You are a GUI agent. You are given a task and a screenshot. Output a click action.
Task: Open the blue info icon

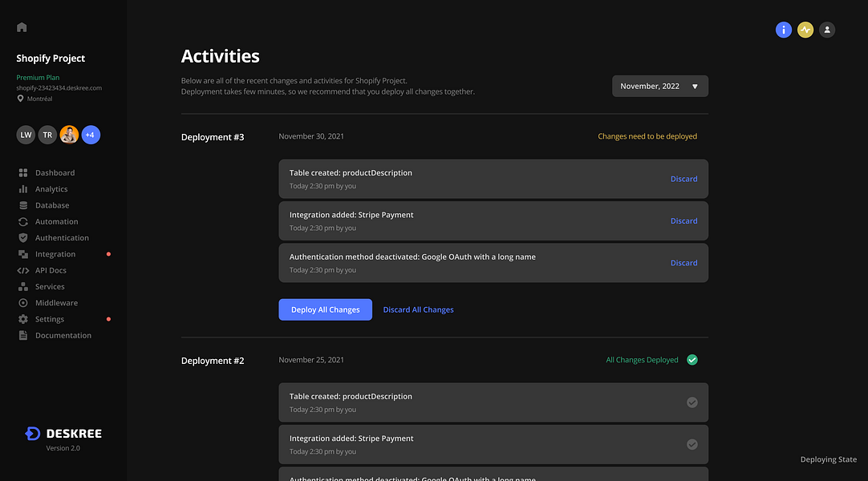pos(784,30)
